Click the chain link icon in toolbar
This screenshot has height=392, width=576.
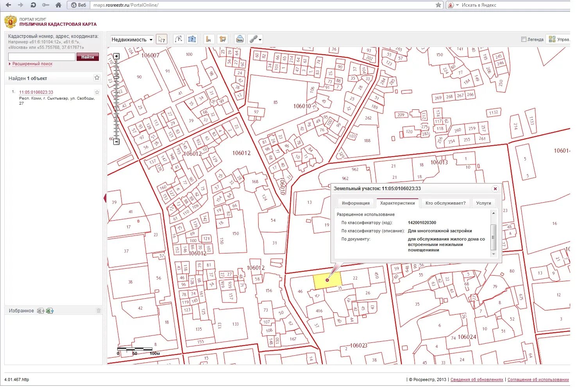point(253,39)
